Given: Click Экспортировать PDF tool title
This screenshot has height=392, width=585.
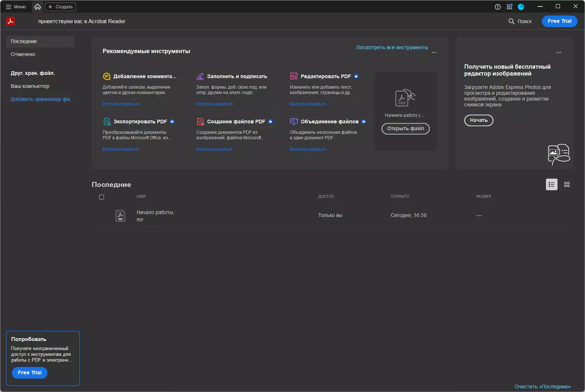Looking at the screenshot, I should (140, 121).
